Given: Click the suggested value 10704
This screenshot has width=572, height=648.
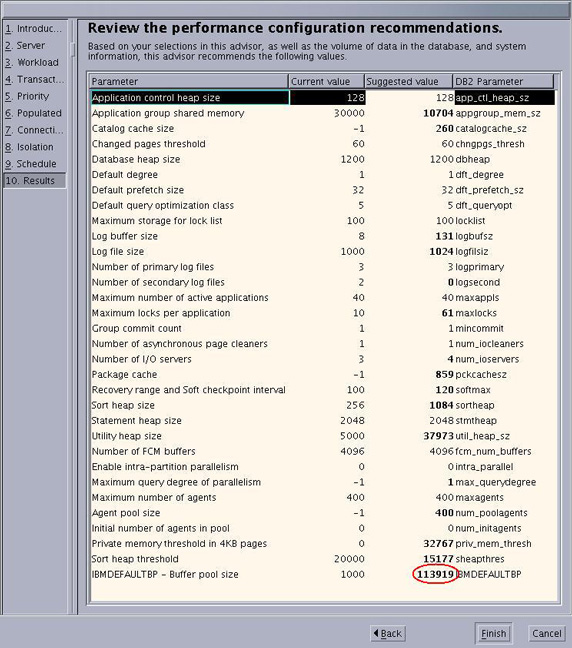Looking at the screenshot, I should tap(439, 113).
